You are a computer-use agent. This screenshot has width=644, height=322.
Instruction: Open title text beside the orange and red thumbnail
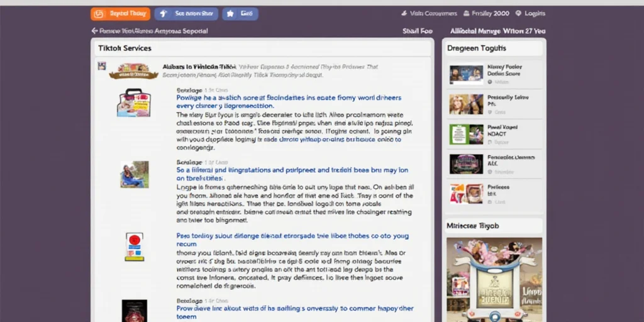pyautogui.click(x=498, y=190)
